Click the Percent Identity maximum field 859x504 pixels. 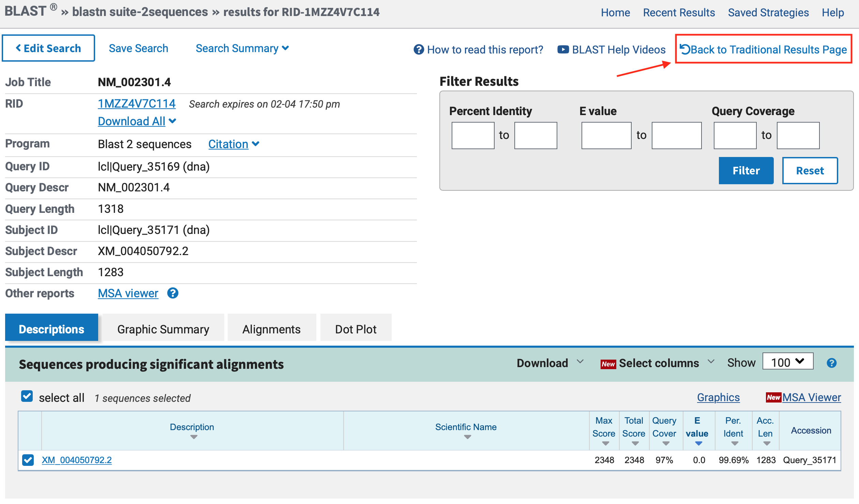click(536, 136)
